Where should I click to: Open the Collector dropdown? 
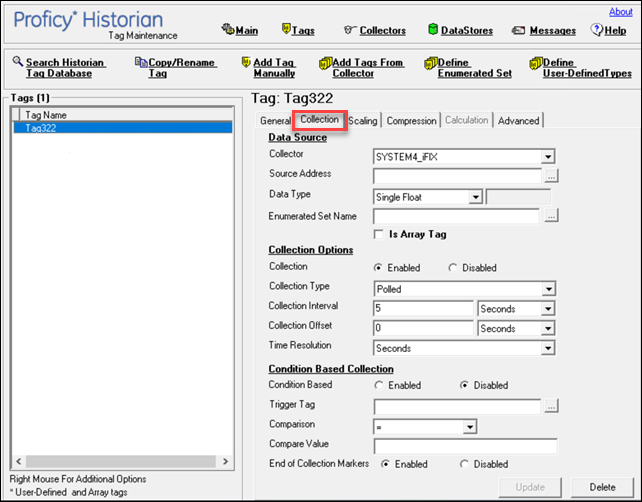pyautogui.click(x=548, y=156)
